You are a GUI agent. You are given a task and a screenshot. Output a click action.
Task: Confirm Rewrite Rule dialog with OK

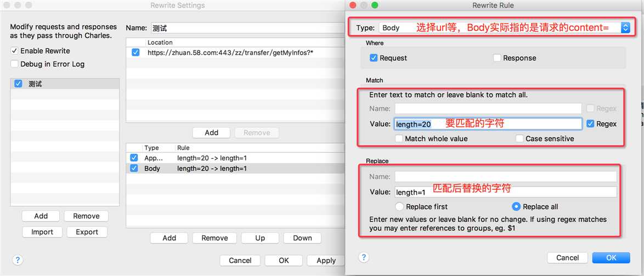(x=611, y=257)
